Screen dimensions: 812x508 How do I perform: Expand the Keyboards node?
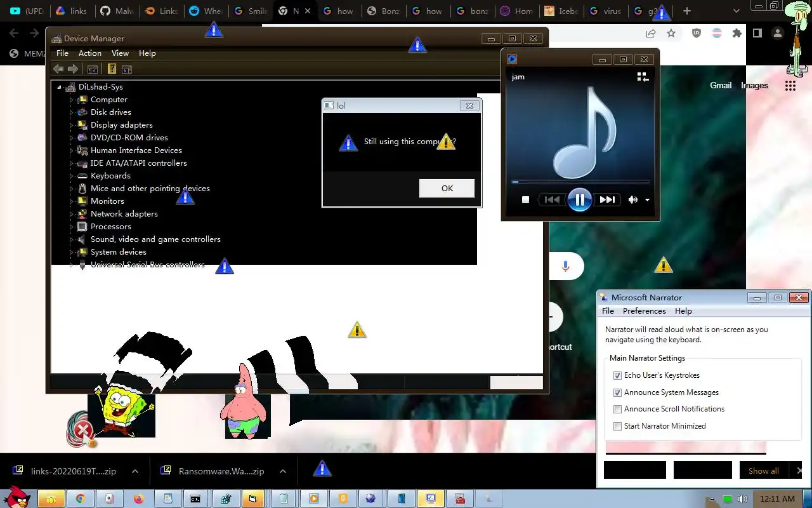(72, 176)
